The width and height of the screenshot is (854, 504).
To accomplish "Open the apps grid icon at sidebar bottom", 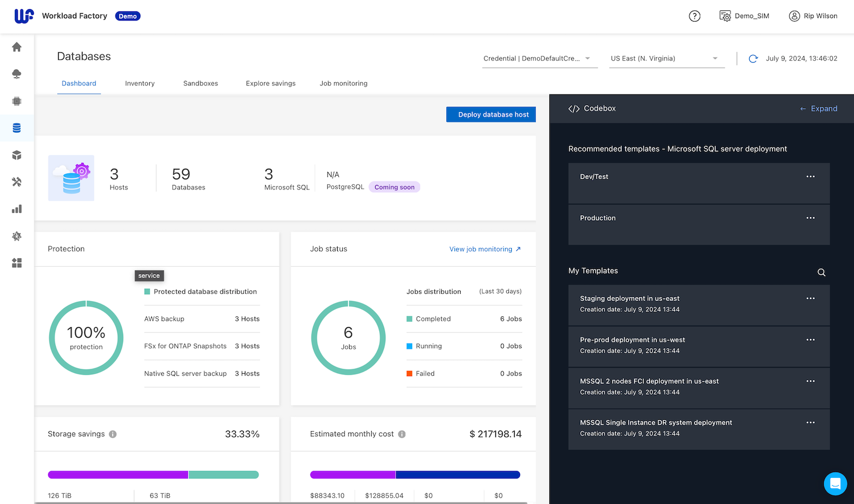I will [x=17, y=263].
